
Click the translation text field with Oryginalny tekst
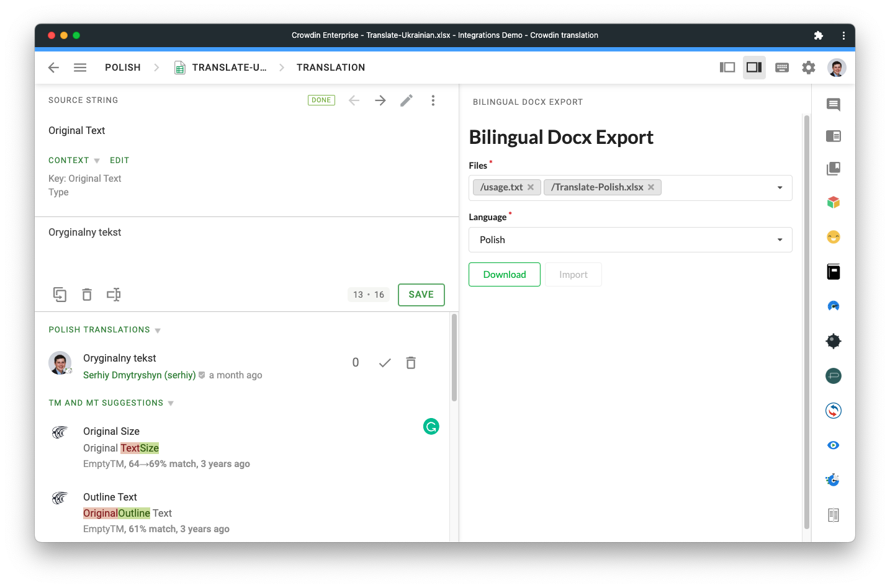(x=246, y=248)
